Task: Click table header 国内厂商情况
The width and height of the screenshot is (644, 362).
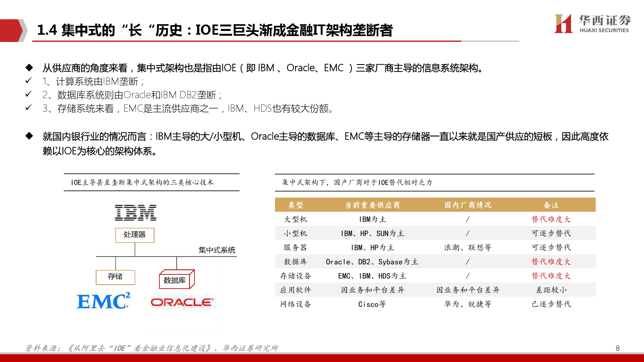Action: click(468, 205)
